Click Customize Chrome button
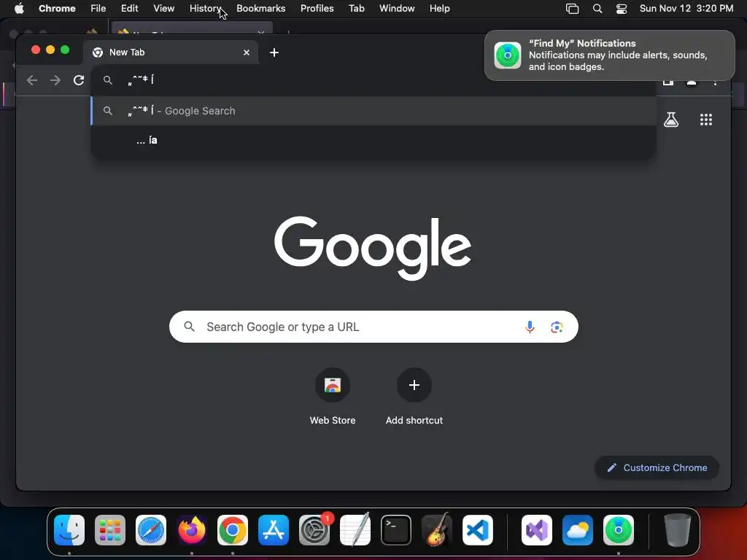Image resolution: width=747 pixels, height=560 pixels. [x=657, y=467]
